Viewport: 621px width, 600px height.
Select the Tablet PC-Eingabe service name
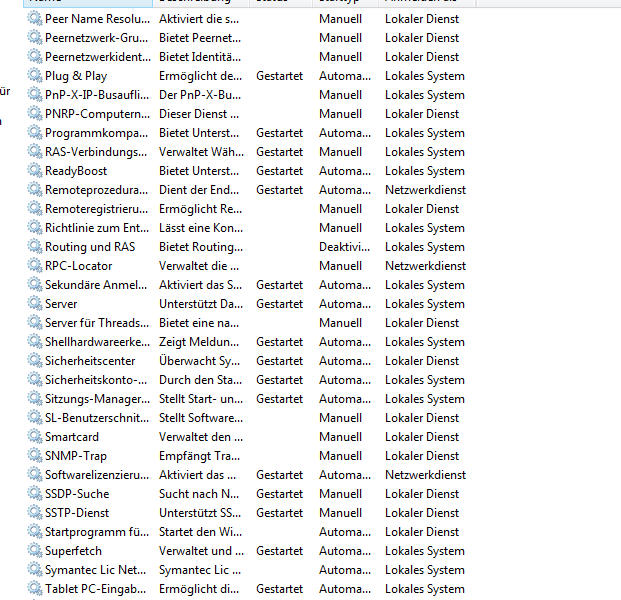click(x=97, y=589)
